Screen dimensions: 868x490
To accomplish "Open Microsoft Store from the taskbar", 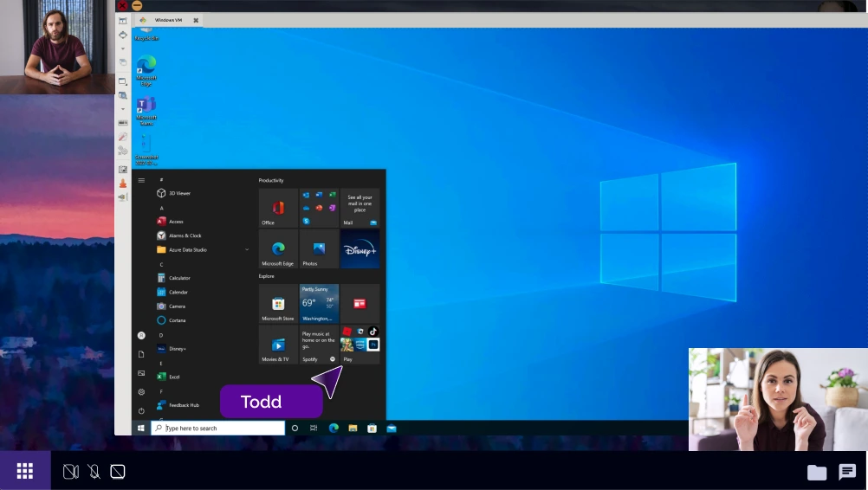I will tap(372, 428).
